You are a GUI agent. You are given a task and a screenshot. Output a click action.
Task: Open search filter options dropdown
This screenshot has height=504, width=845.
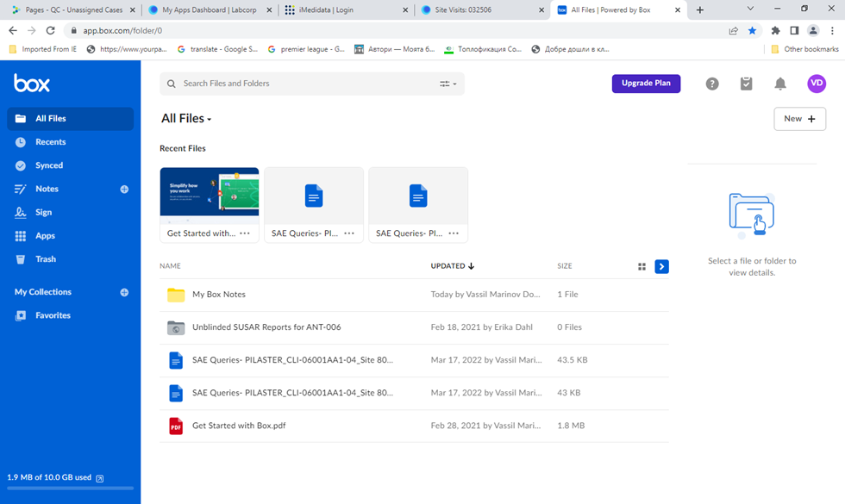[x=448, y=84]
